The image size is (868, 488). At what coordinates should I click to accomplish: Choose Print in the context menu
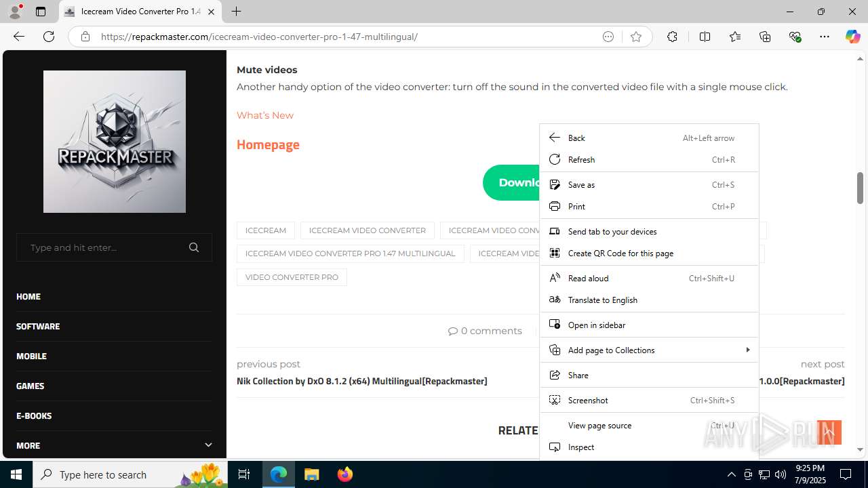point(649,206)
